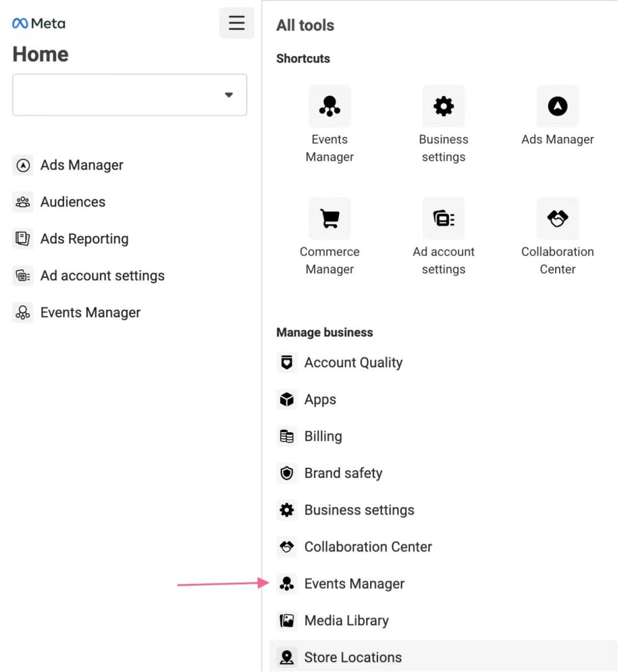The image size is (618, 672).
Task: Click the Events Manager shortcut icon
Action: pos(330,106)
